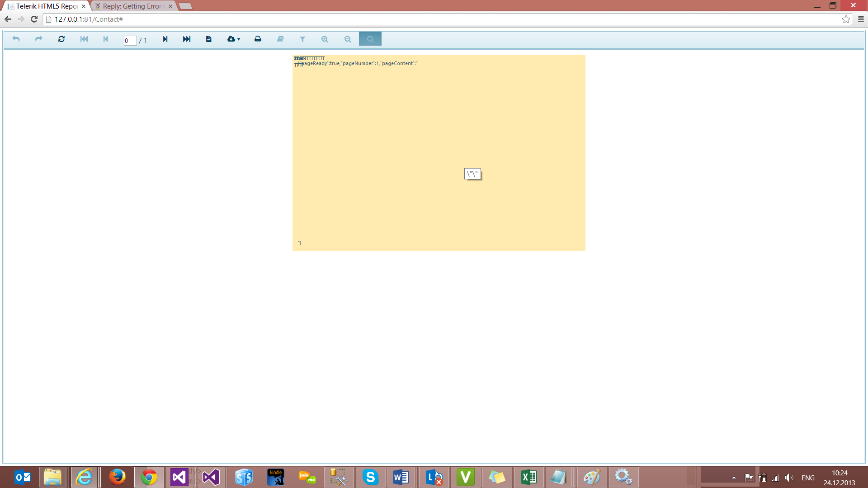
Task: Toggle the highlighted fit-page zoom button
Action: (370, 39)
